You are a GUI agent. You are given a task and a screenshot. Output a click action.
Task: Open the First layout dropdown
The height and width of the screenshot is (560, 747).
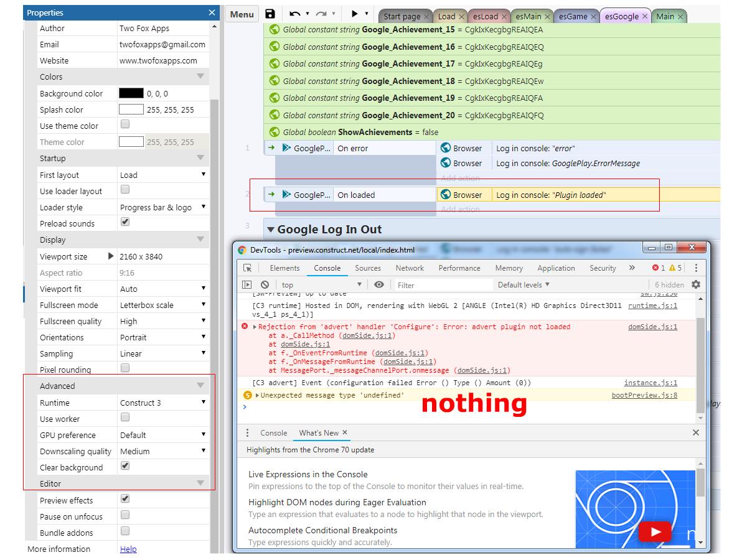click(x=163, y=175)
